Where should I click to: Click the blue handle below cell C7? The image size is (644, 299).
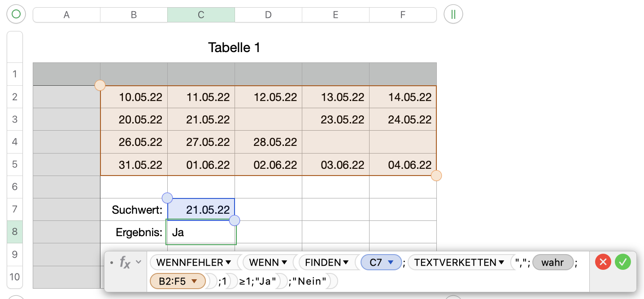click(235, 220)
